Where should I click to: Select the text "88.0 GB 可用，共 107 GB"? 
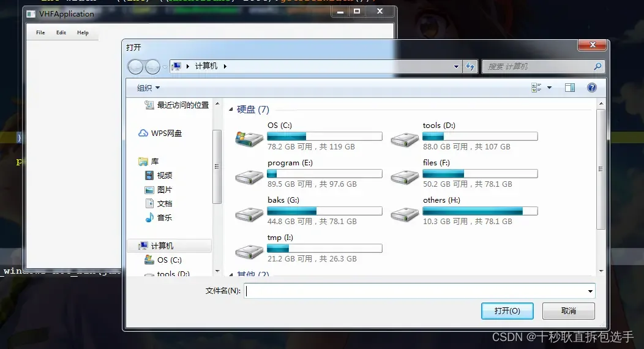466,146
